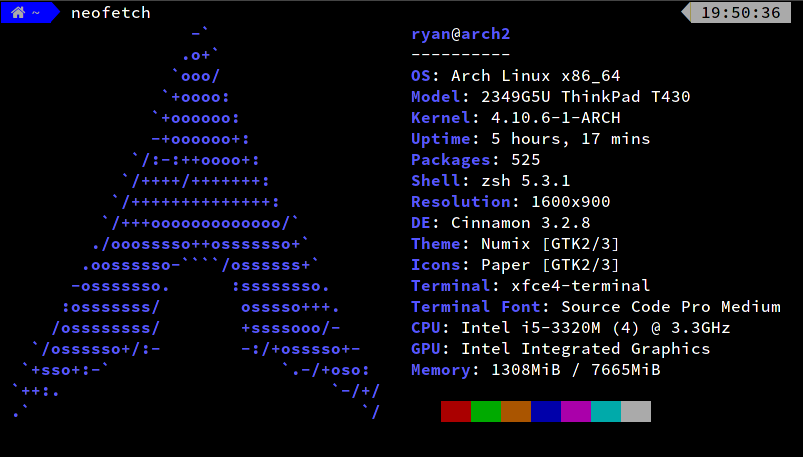Image resolution: width=803 pixels, height=457 pixels.
Task: Select the green color block
Action: (486, 411)
